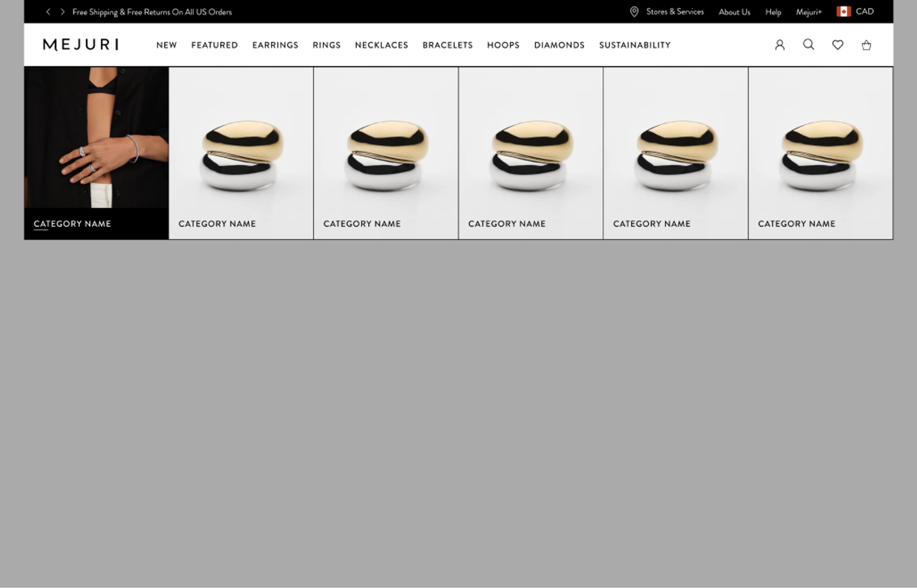Show the previous announcement with left arrow
Image resolution: width=917 pixels, height=588 pixels.
pyautogui.click(x=48, y=11)
